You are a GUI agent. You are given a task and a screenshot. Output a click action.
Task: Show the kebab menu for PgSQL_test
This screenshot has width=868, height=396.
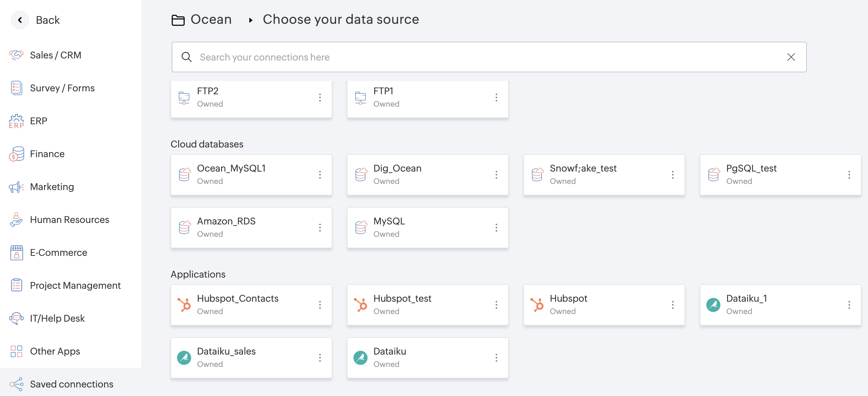[x=849, y=174]
